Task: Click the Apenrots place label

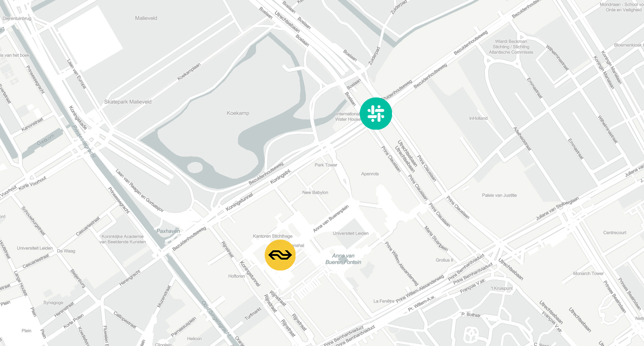Action: [370, 174]
